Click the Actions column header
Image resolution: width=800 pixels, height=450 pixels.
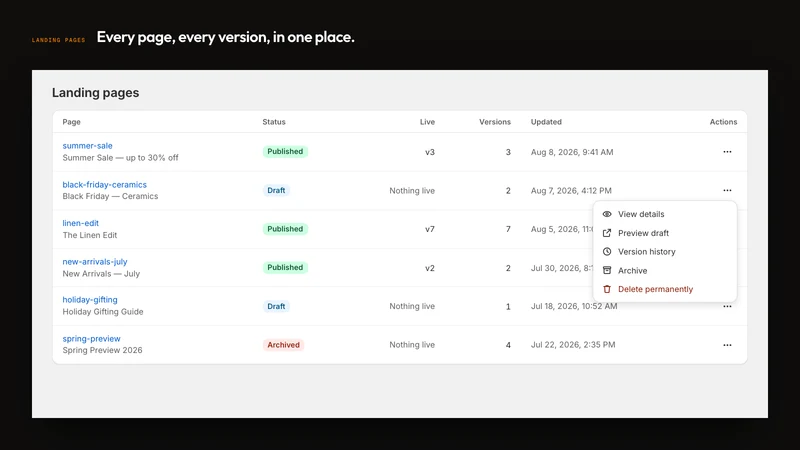tap(723, 122)
